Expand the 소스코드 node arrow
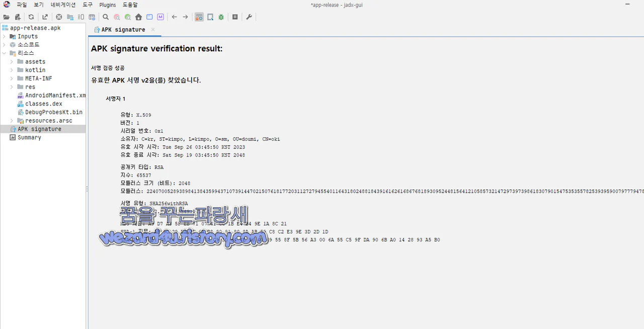Image resolution: width=644 pixels, height=329 pixels. 4,45
